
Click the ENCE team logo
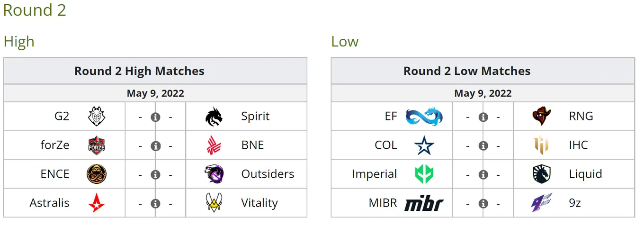pos(97,174)
